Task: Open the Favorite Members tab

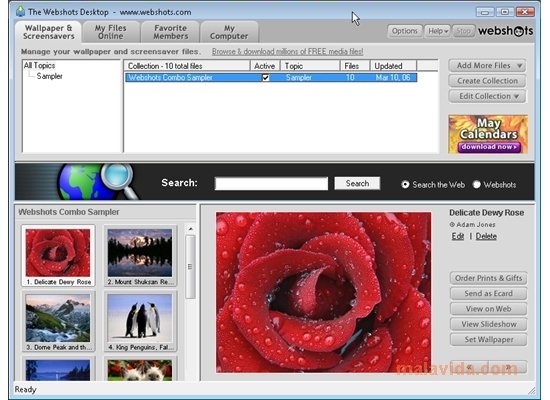Action: click(170, 32)
